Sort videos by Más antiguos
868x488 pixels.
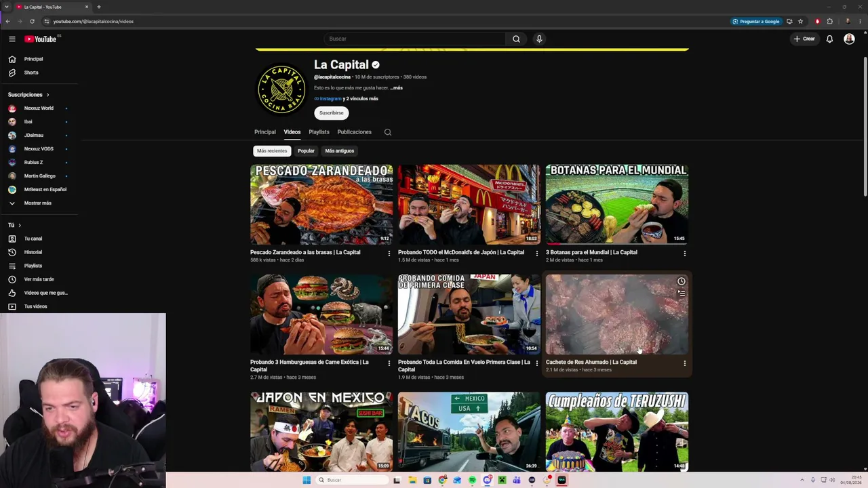pos(339,150)
